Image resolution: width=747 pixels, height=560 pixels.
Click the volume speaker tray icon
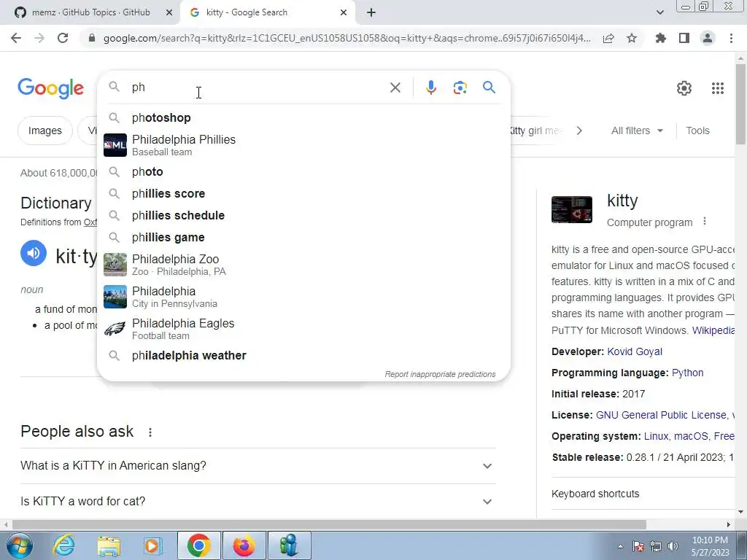[x=673, y=546]
